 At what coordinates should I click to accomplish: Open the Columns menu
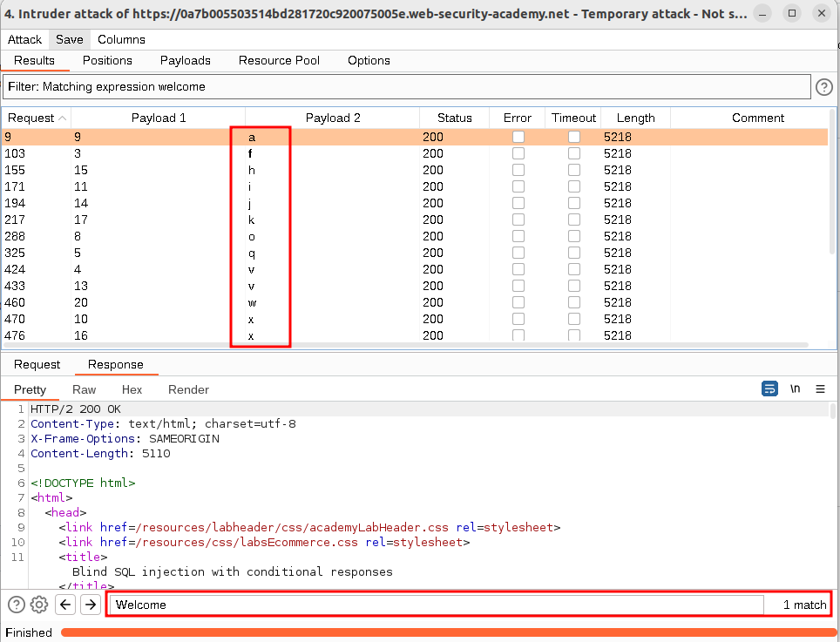pyautogui.click(x=122, y=39)
